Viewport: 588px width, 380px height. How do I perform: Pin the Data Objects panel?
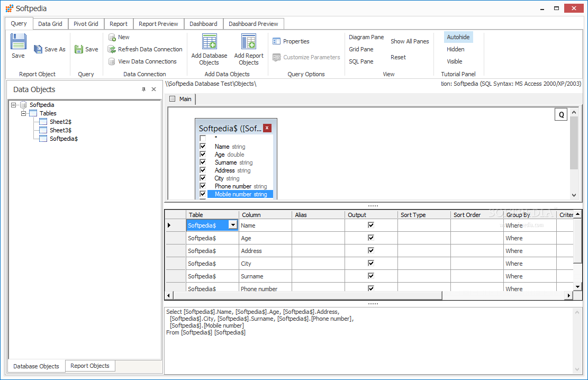pos(143,89)
